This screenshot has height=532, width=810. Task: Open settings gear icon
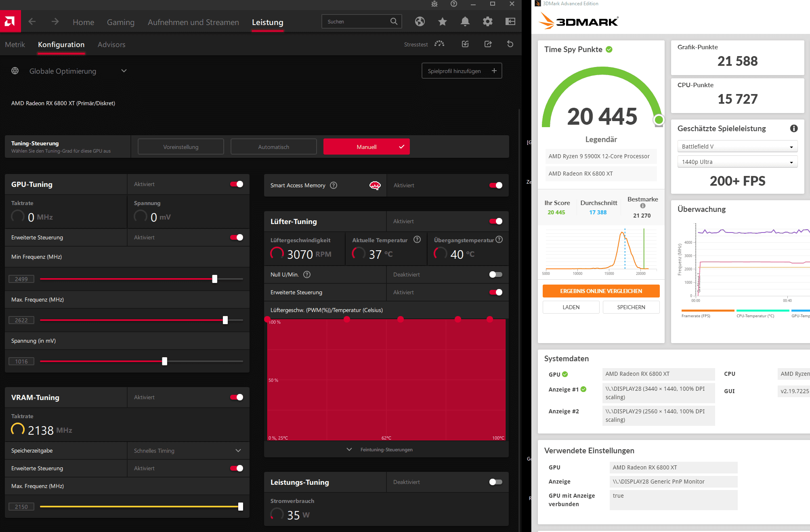pyautogui.click(x=488, y=21)
